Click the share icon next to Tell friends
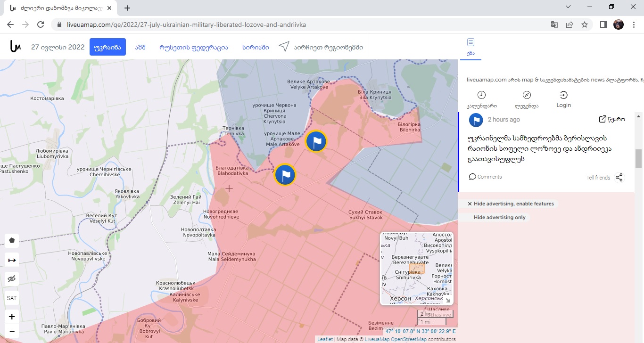 tap(619, 178)
